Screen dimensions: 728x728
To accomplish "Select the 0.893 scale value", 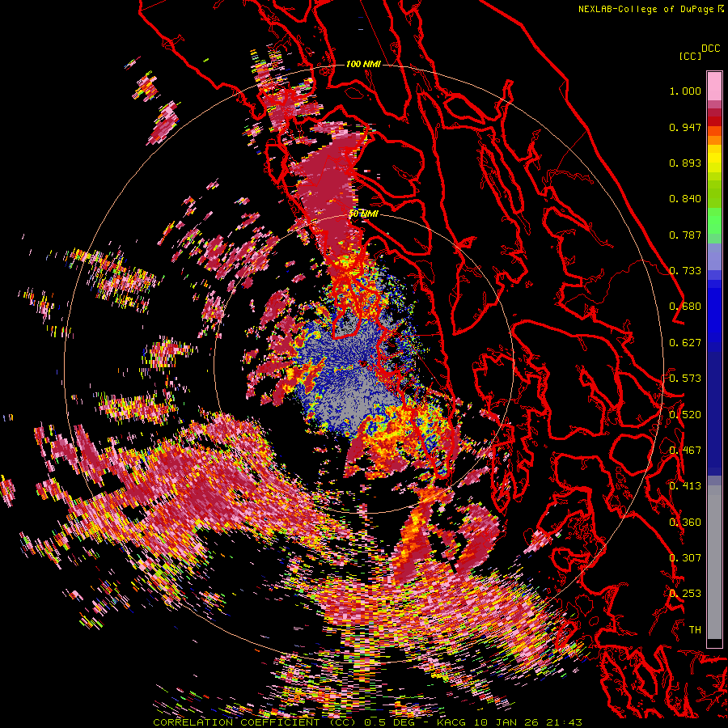I will point(685,163).
